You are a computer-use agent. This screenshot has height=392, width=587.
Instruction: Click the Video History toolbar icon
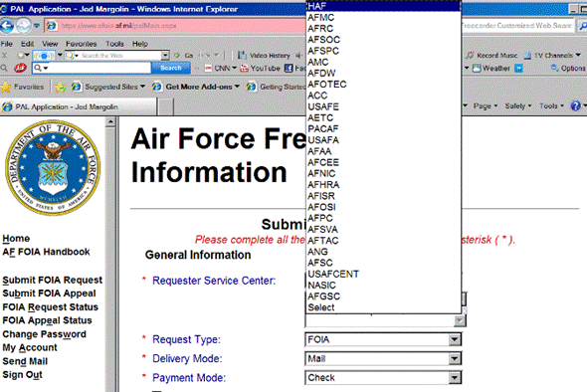[242, 56]
